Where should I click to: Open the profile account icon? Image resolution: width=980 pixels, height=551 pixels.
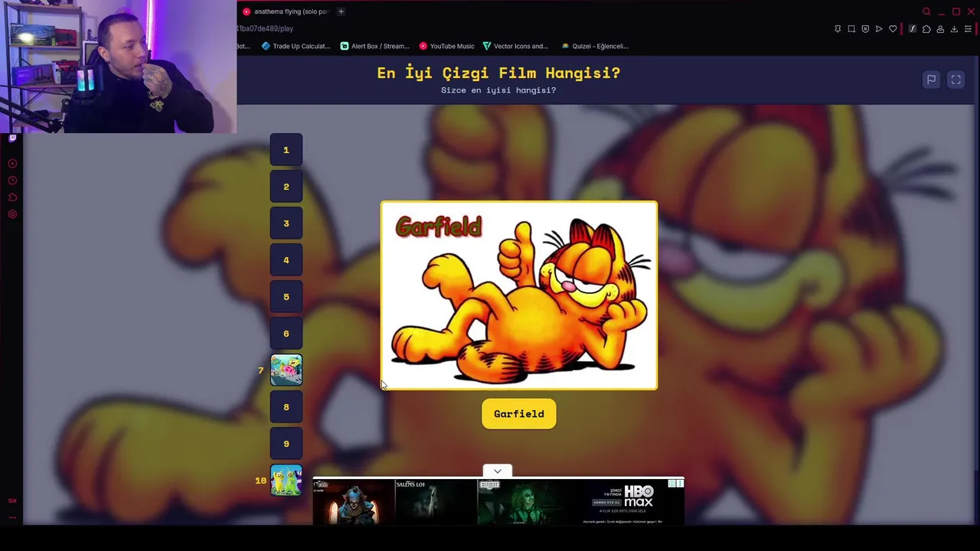[940, 29]
